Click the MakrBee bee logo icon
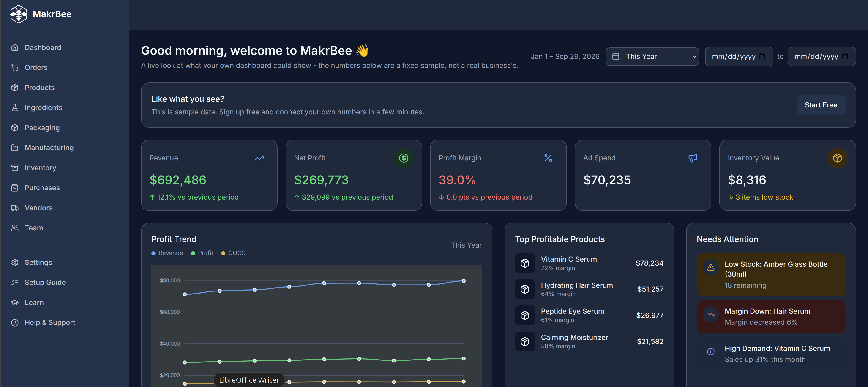The height and width of the screenshot is (387, 868). 19,14
